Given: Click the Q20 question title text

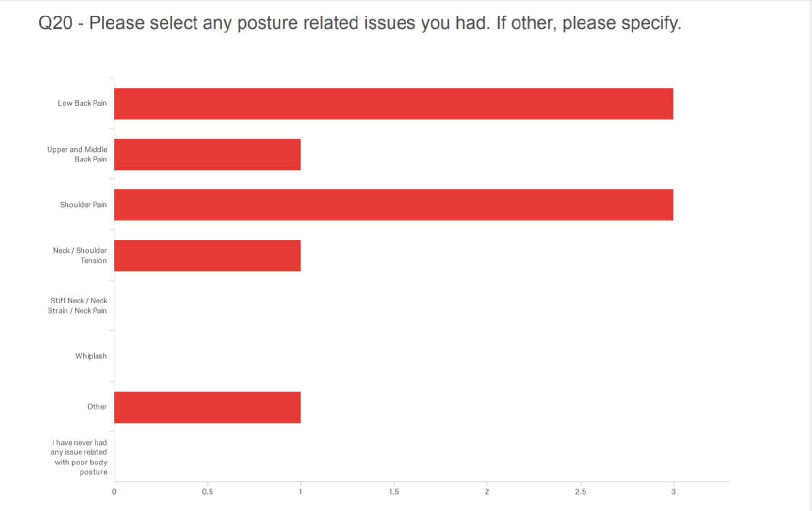Looking at the screenshot, I should click(x=359, y=23).
